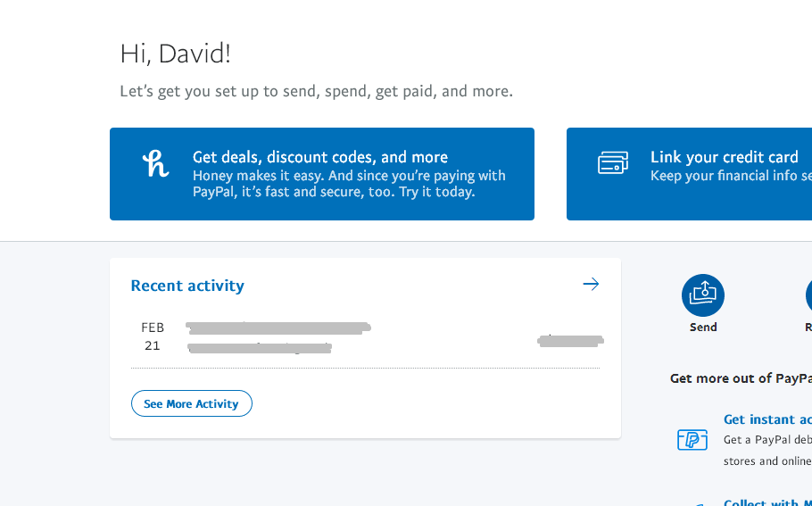Screen dimensions: 812x506
Task: Click the partially visible Request icon
Action: click(808, 295)
